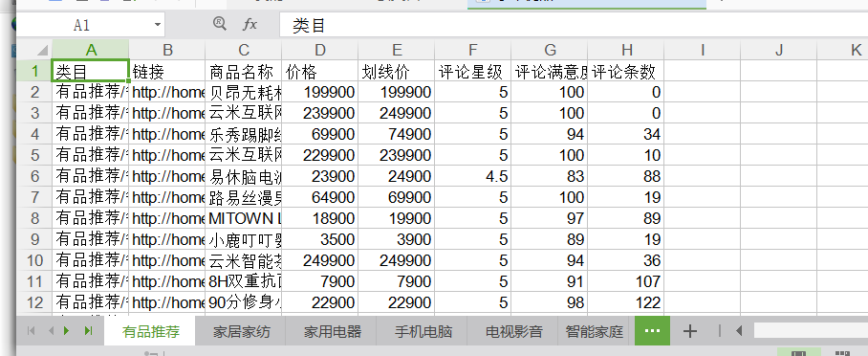Go to next sheet arrow
The height and width of the screenshot is (356, 868).
[x=67, y=331]
